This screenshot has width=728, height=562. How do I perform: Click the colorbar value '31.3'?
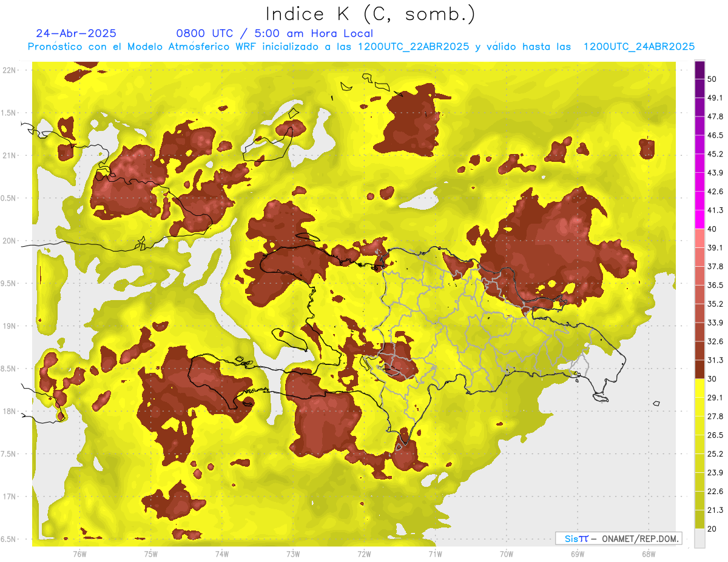[715, 360]
